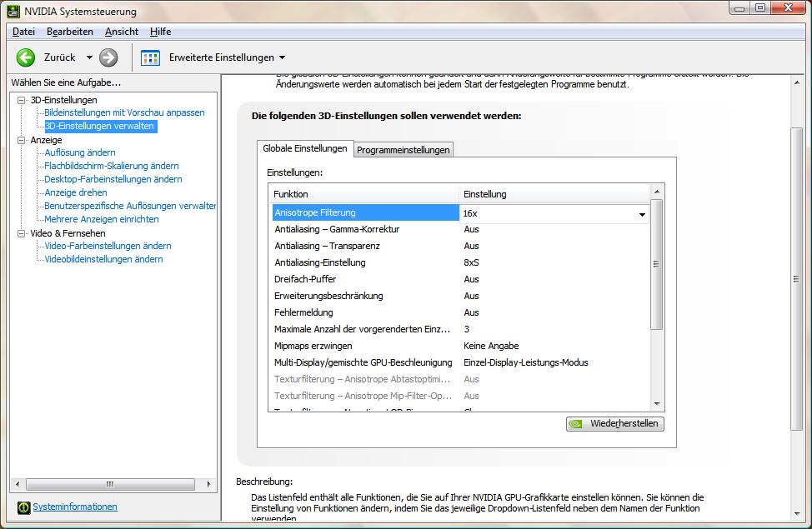Select the Erweiterungsbeschränkung row

[x=460, y=296]
